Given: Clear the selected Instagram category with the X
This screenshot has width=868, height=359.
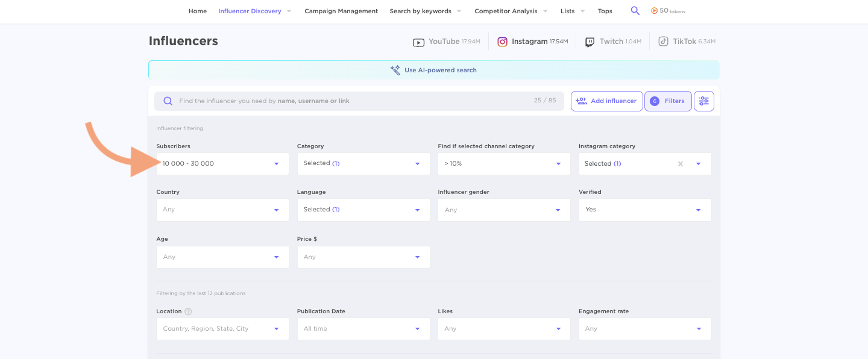Looking at the screenshot, I should pos(680,163).
